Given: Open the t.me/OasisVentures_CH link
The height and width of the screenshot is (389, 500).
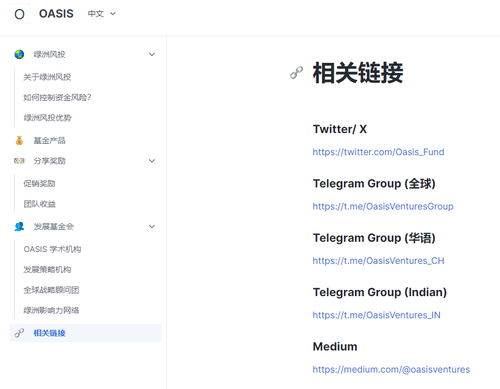Looking at the screenshot, I should coord(378,261).
